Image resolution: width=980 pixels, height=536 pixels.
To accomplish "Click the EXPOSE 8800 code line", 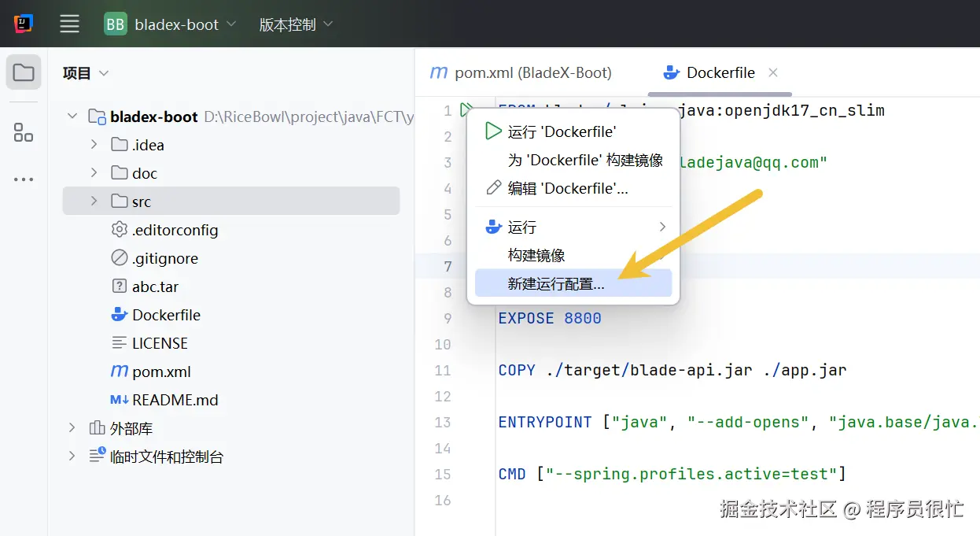I will (550, 318).
